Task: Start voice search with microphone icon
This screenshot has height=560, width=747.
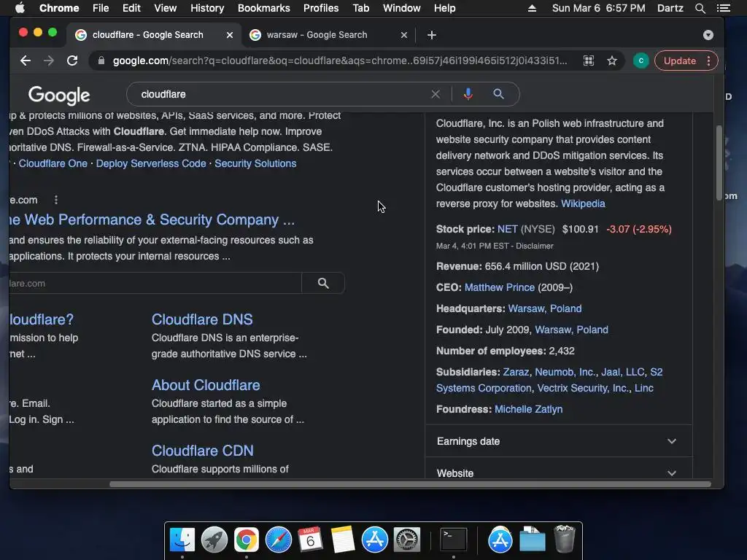Action: 468,94
